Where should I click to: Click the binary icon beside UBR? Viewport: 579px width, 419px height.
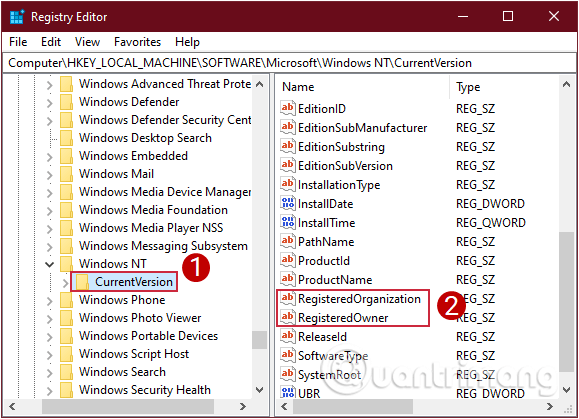click(x=288, y=392)
